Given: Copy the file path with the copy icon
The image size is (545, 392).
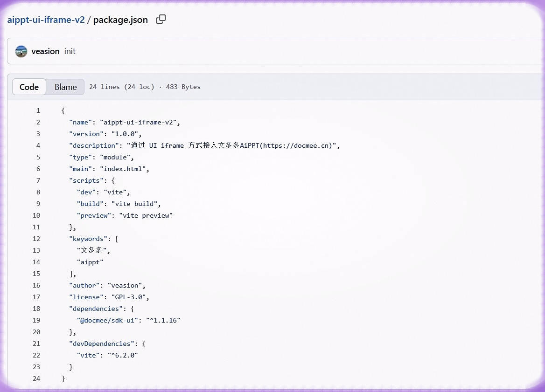Looking at the screenshot, I should (x=161, y=20).
